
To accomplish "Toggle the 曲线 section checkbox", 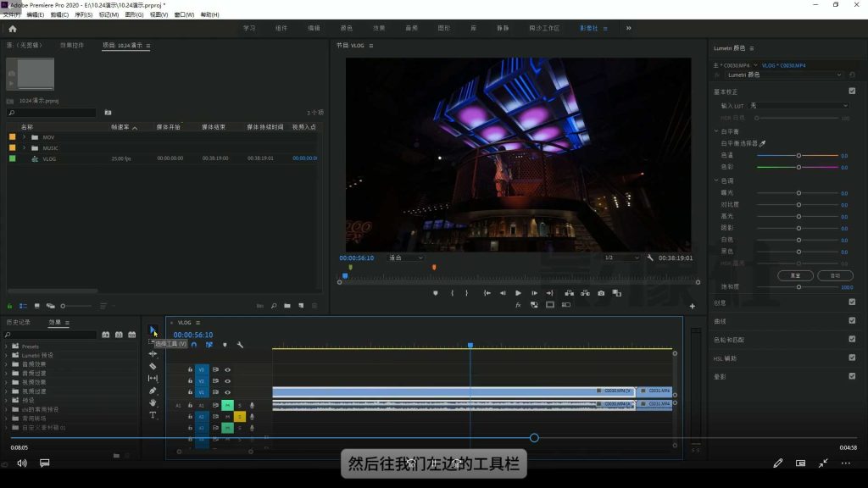I will (x=852, y=320).
